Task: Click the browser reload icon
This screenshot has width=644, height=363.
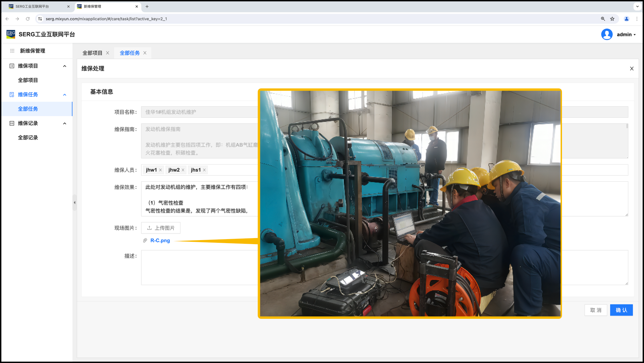Action: click(x=28, y=19)
